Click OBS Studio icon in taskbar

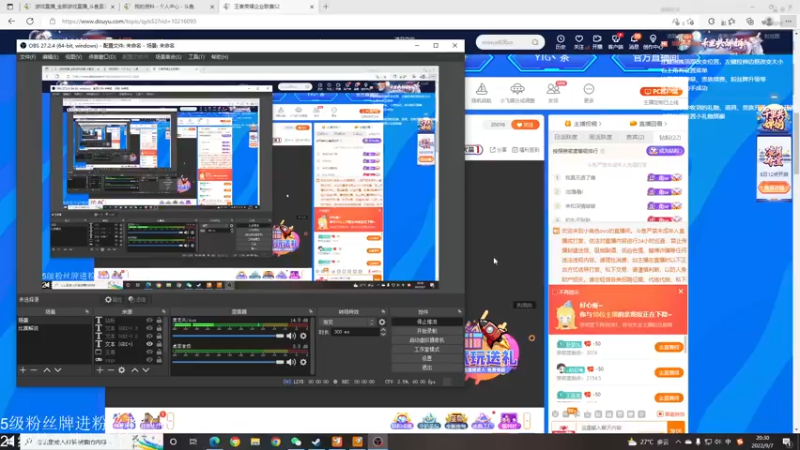(x=378, y=441)
